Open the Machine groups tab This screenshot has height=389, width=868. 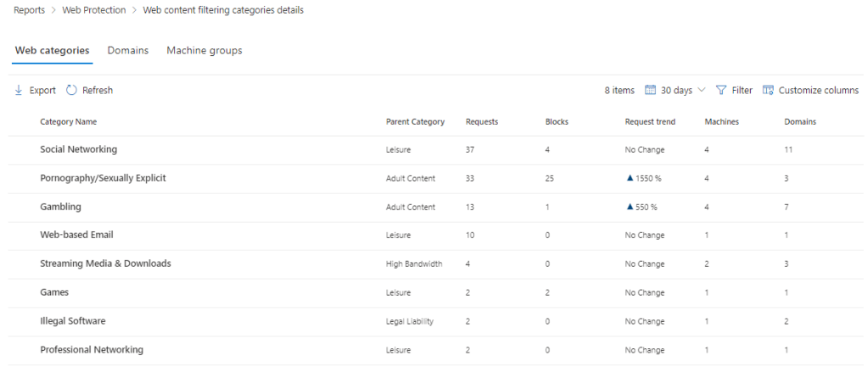pos(204,51)
